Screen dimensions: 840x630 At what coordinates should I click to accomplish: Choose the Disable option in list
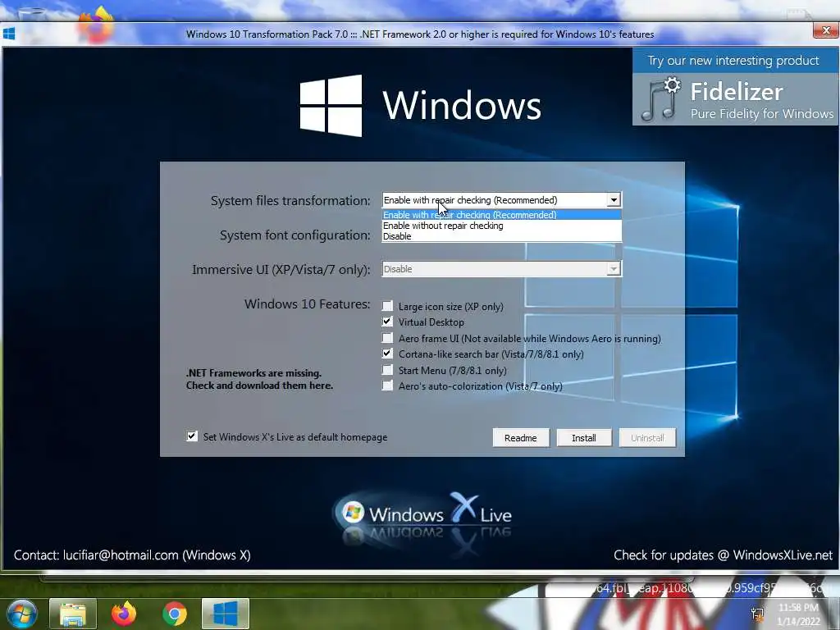(501, 236)
